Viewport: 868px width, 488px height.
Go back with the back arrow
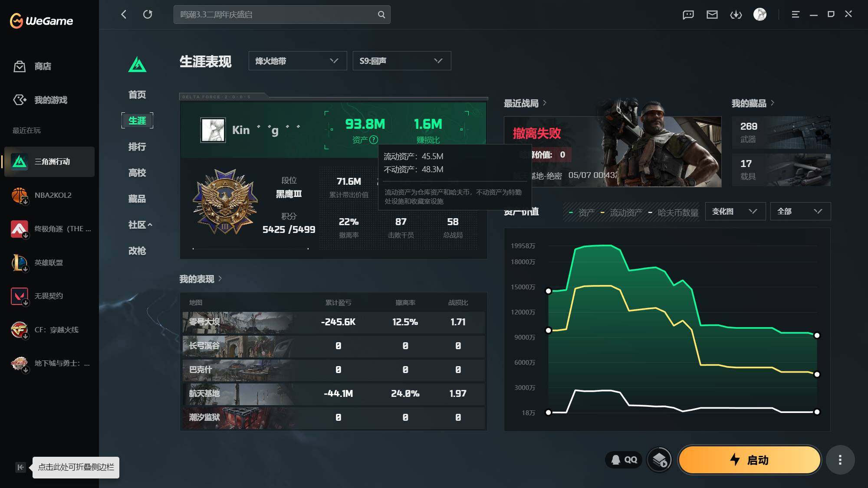pyautogui.click(x=124, y=14)
